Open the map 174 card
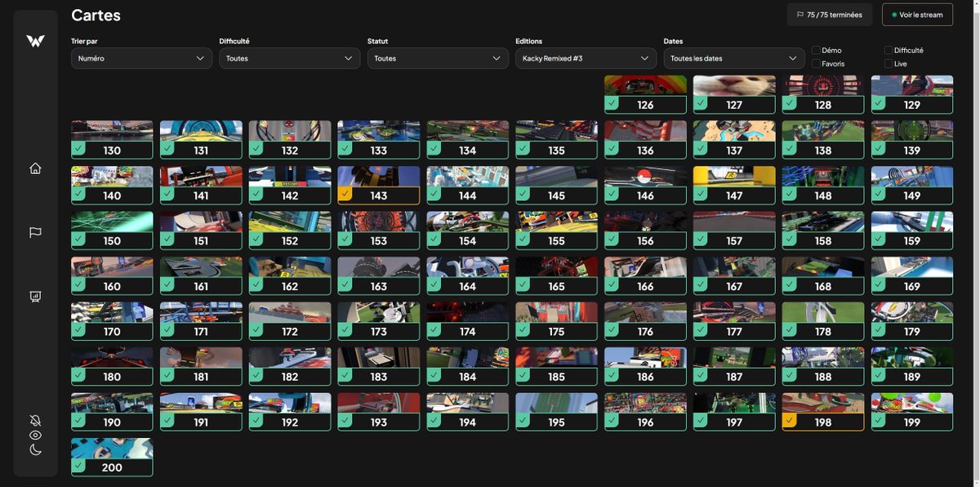The height and width of the screenshot is (487, 980). click(468, 321)
